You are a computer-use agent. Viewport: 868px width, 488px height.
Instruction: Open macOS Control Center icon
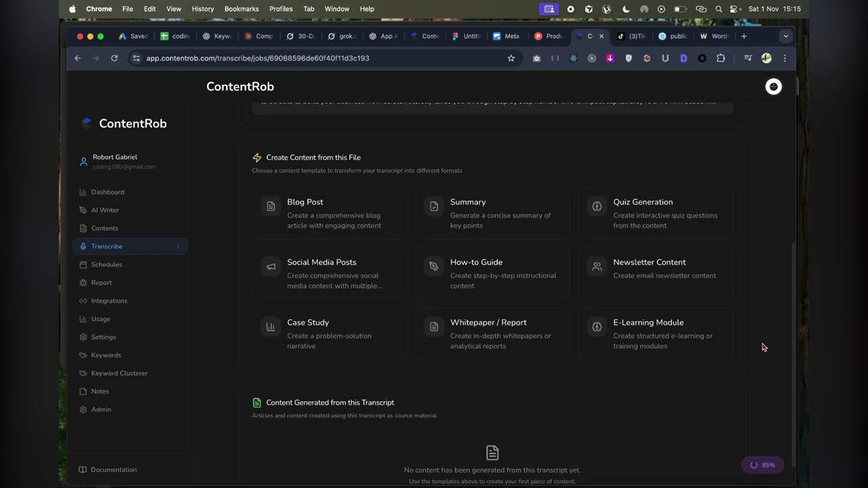tap(735, 9)
